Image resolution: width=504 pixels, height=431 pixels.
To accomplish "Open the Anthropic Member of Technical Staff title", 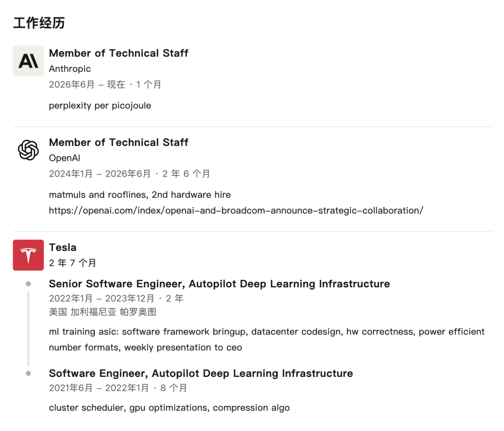I will (x=119, y=53).
